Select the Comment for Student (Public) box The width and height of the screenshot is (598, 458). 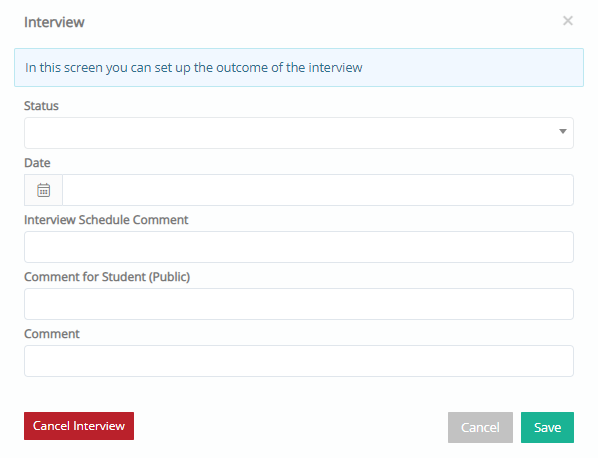click(x=299, y=304)
